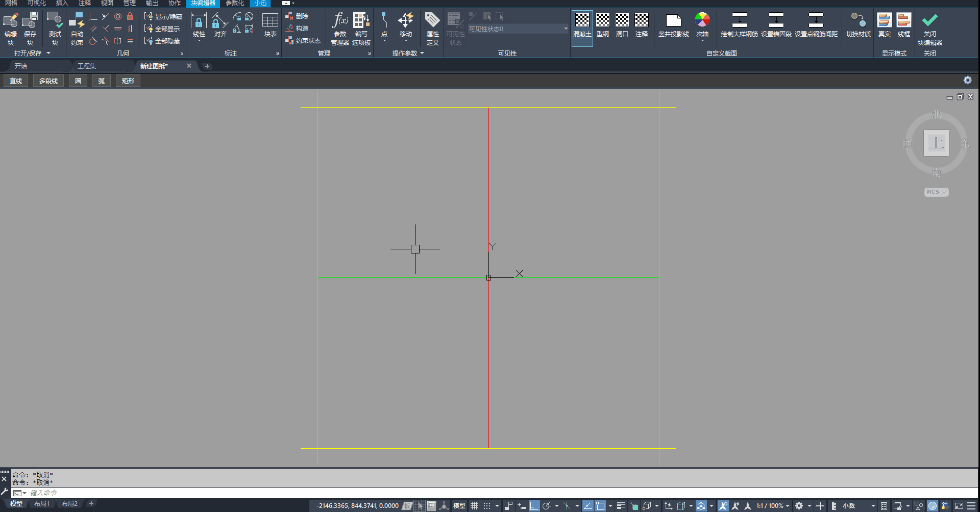The height and width of the screenshot is (512, 980).
Task: Open the annotation scale 1:1 / 100% dropdown
Action: (x=772, y=506)
